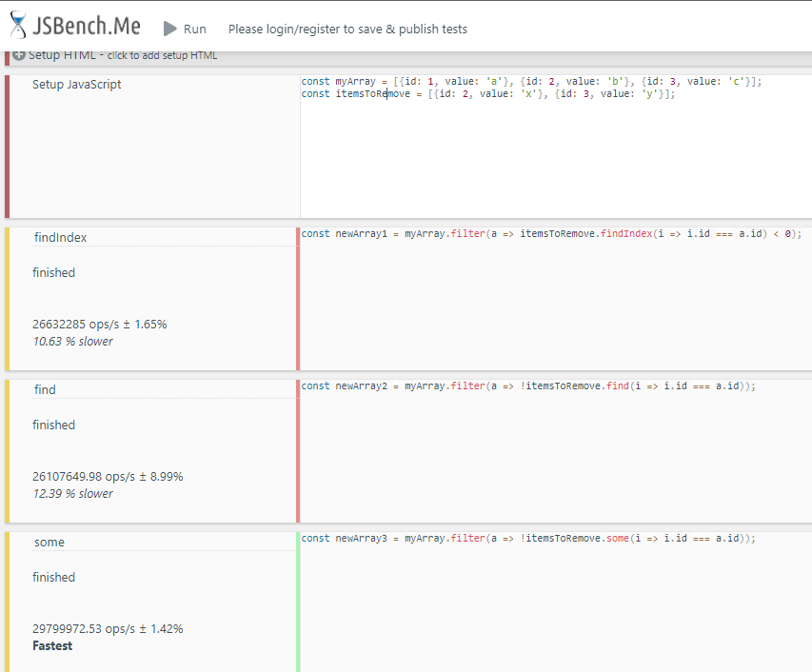
Task: Click the yellow sidebar of the findIndex test
Action: (x=7, y=300)
